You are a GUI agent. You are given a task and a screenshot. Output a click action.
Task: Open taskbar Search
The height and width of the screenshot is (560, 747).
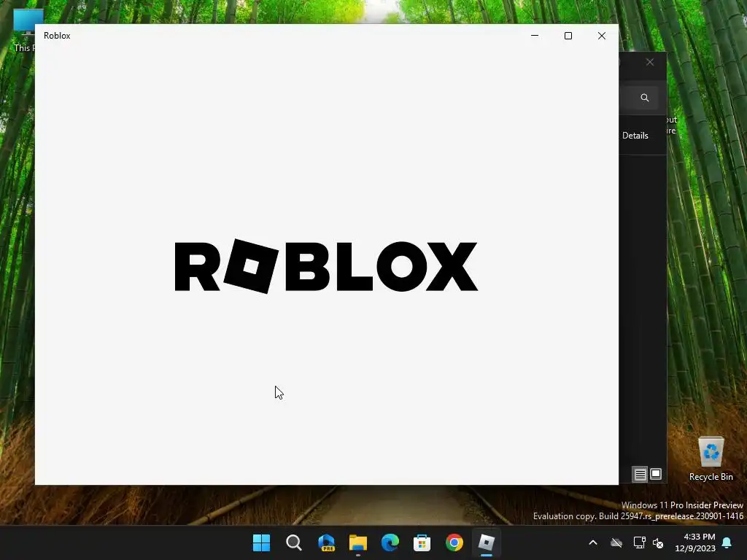point(293,542)
